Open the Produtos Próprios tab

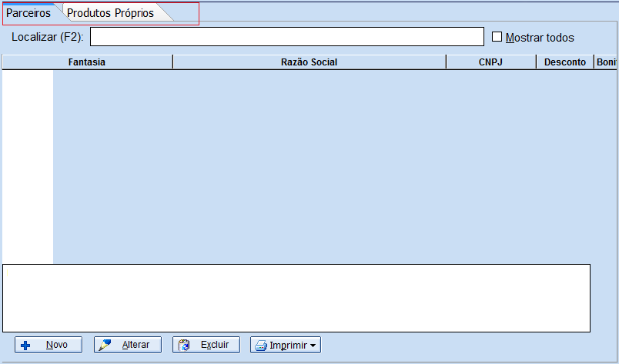click(x=110, y=13)
